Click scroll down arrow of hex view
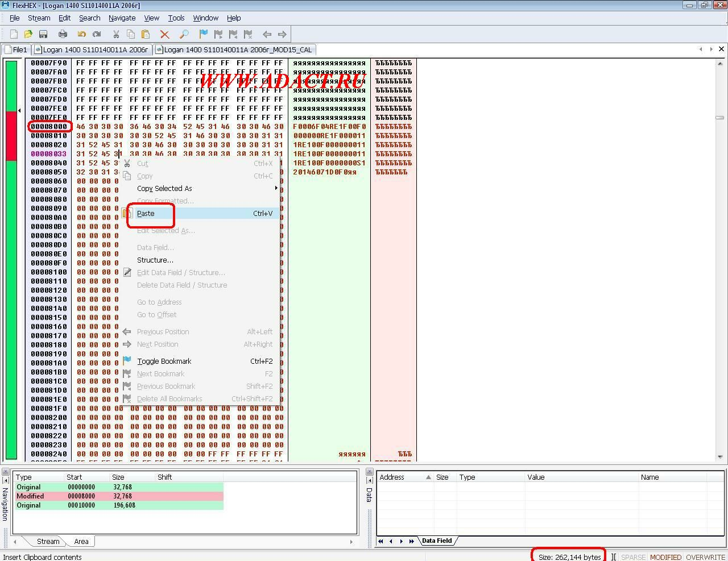The width and height of the screenshot is (728, 561). click(x=720, y=456)
